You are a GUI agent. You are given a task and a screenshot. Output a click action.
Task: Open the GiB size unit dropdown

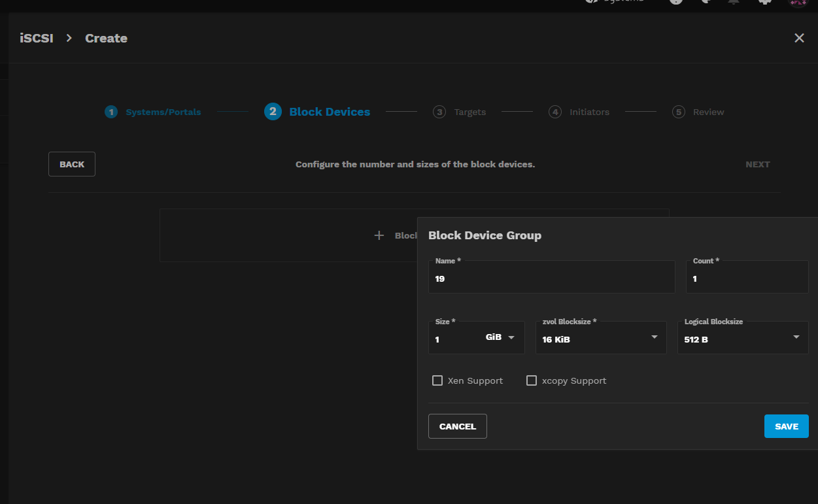(x=501, y=337)
